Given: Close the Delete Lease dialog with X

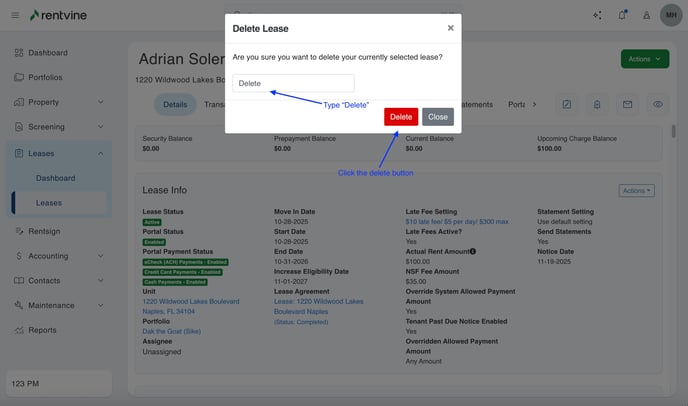Looking at the screenshot, I should (450, 28).
